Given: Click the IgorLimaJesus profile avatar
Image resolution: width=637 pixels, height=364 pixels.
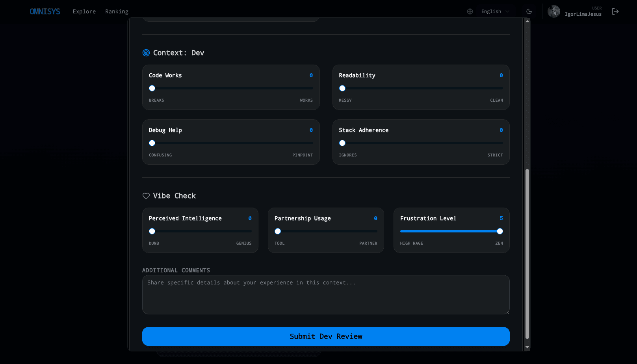Looking at the screenshot, I should pyautogui.click(x=553, y=11).
